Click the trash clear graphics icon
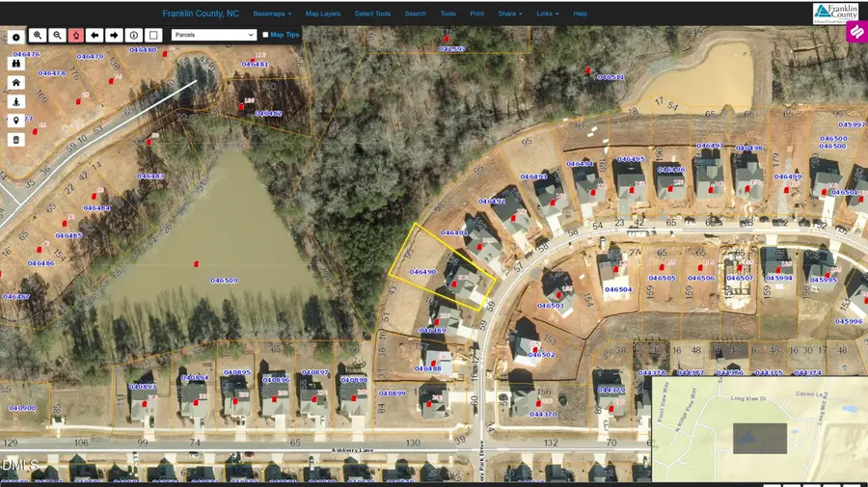 tap(16, 140)
